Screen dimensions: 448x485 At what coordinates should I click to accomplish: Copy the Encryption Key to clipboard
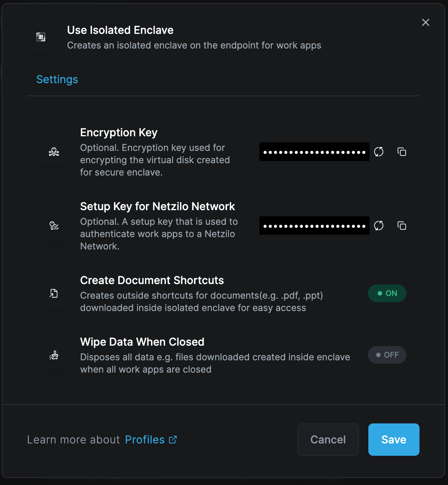(x=402, y=152)
